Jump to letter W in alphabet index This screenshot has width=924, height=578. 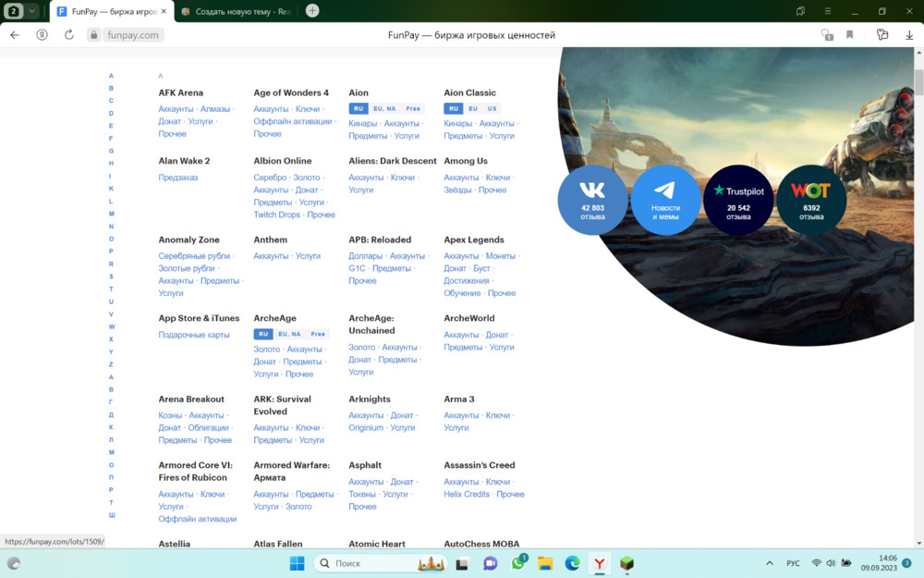[112, 326]
